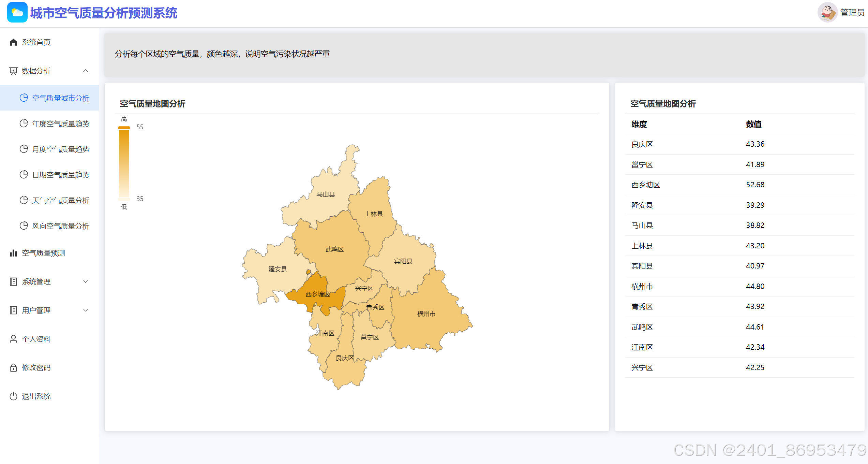Screen dimensions: 868x464
Task: Open 天气空气质量分析 menu item
Action: (x=60, y=200)
